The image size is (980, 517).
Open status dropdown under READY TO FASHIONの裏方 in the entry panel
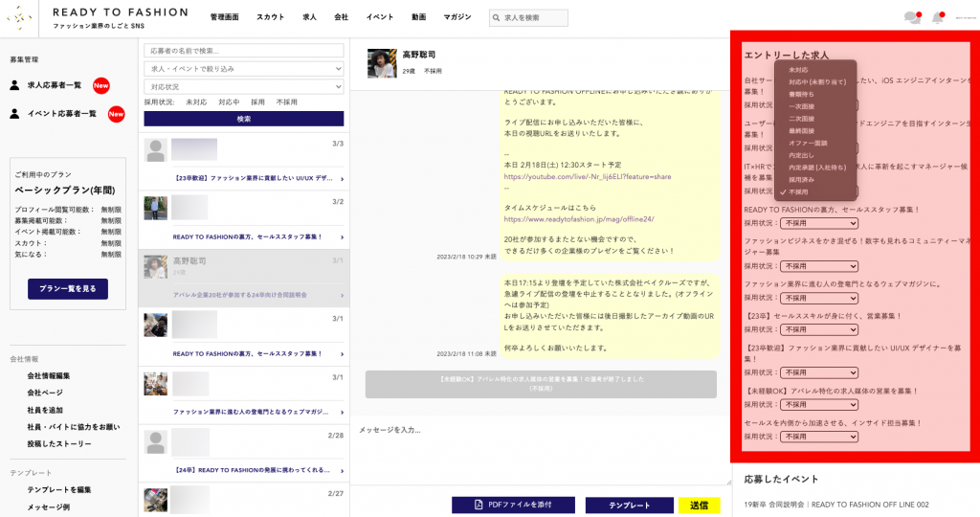click(x=819, y=223)
